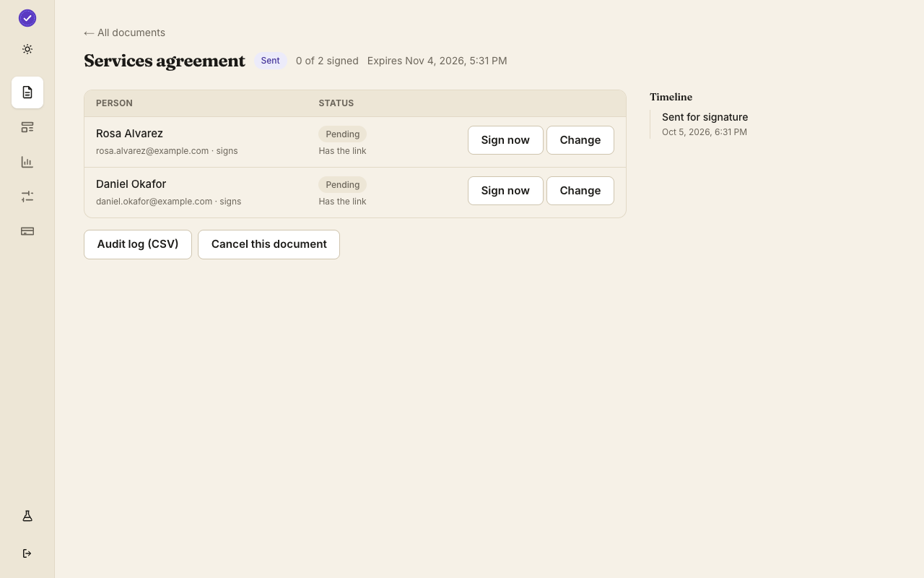Select the Sent for signature timeline entry
Screen dimensions: 924x578
705,124
